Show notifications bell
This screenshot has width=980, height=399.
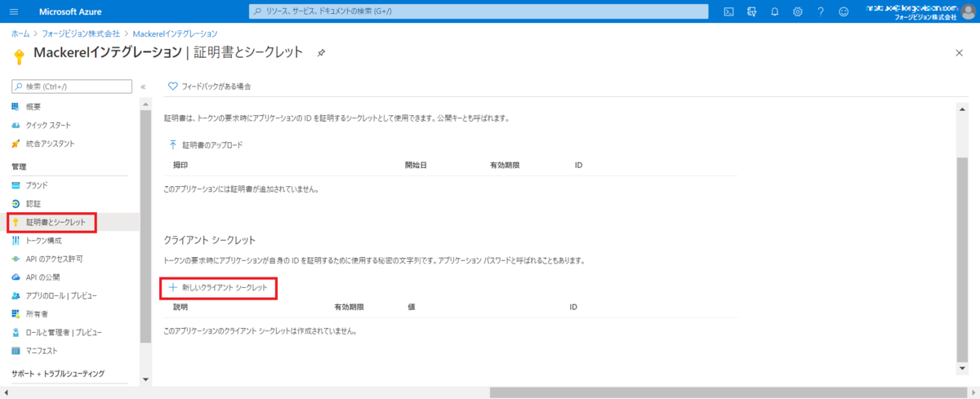tap(774, 11)
